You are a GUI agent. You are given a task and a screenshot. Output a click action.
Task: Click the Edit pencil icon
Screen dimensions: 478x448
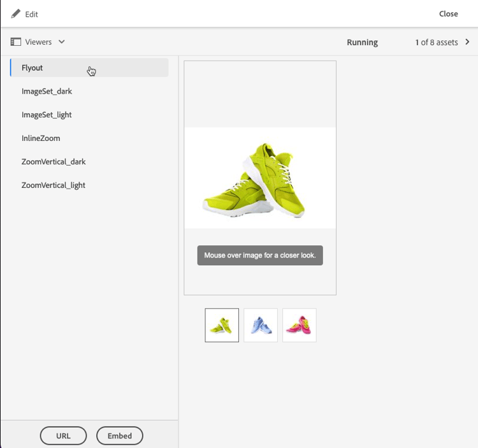pos(15,14)
